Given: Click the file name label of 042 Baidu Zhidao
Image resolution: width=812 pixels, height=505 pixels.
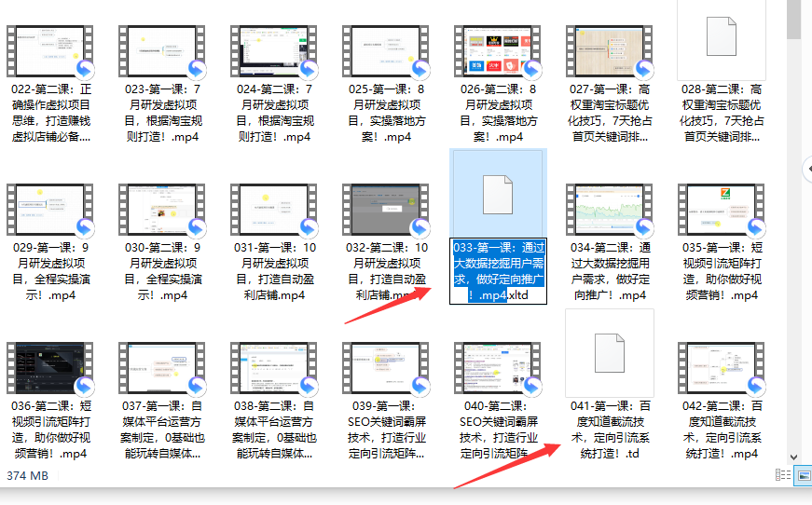Looking at the screenshot, I should (x=721, y=430).
